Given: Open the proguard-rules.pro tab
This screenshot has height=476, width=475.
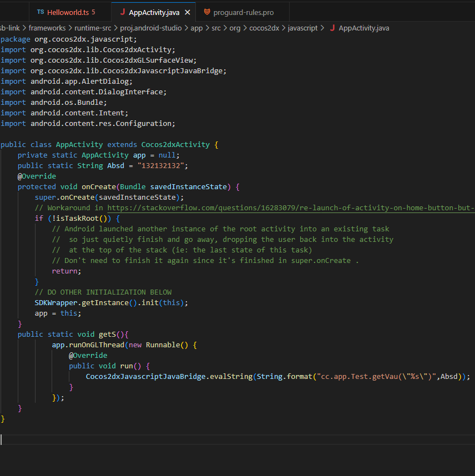Looking at the screenshot, I should click(x=243, y=12).
